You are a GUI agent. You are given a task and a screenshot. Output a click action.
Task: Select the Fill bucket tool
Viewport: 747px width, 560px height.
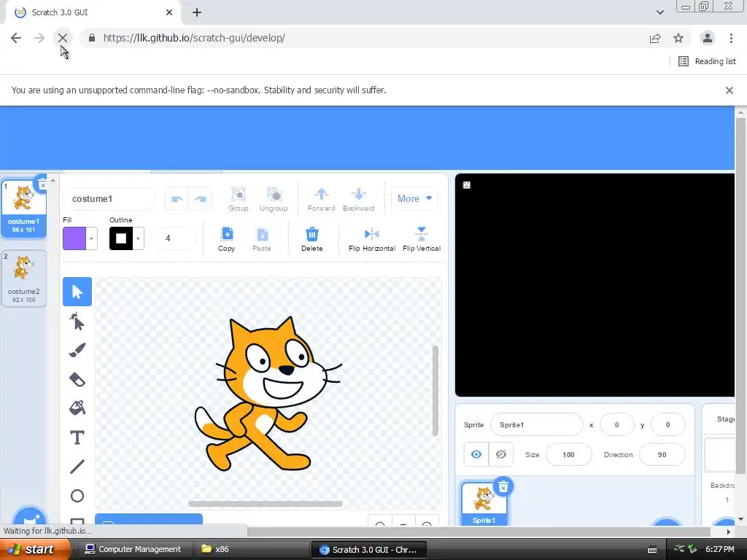(x=77, y=408)
